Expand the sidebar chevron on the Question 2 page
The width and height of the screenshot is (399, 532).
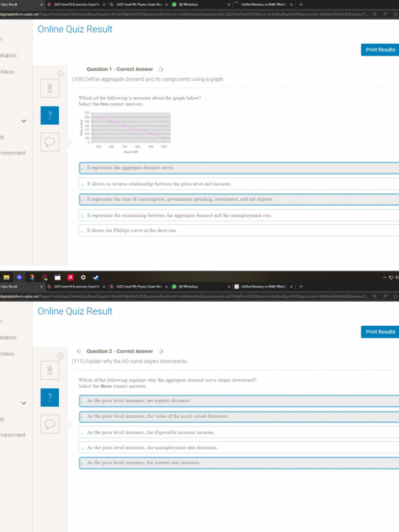pos(24,403)
